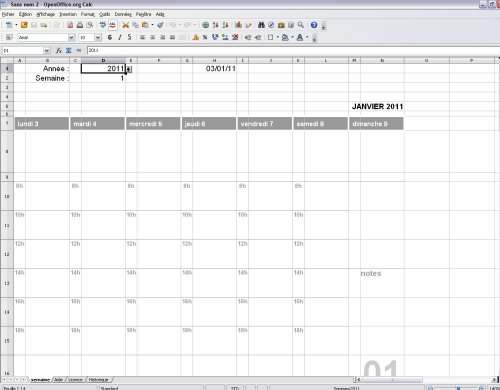Click the Background Color paint bucket
This screenshot has width=500, height=390.
(x=285, y=37)
